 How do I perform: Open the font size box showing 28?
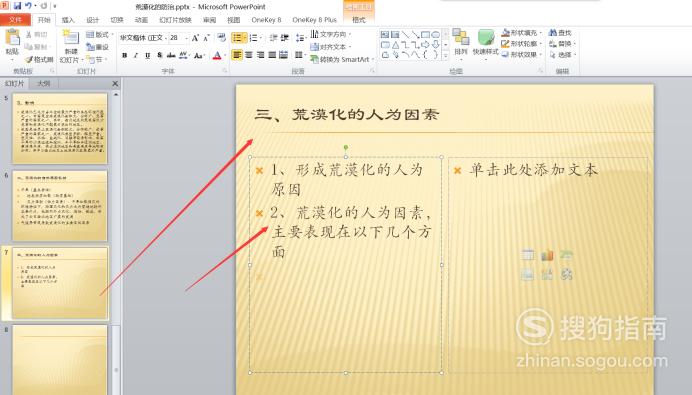tap(179, 38)
